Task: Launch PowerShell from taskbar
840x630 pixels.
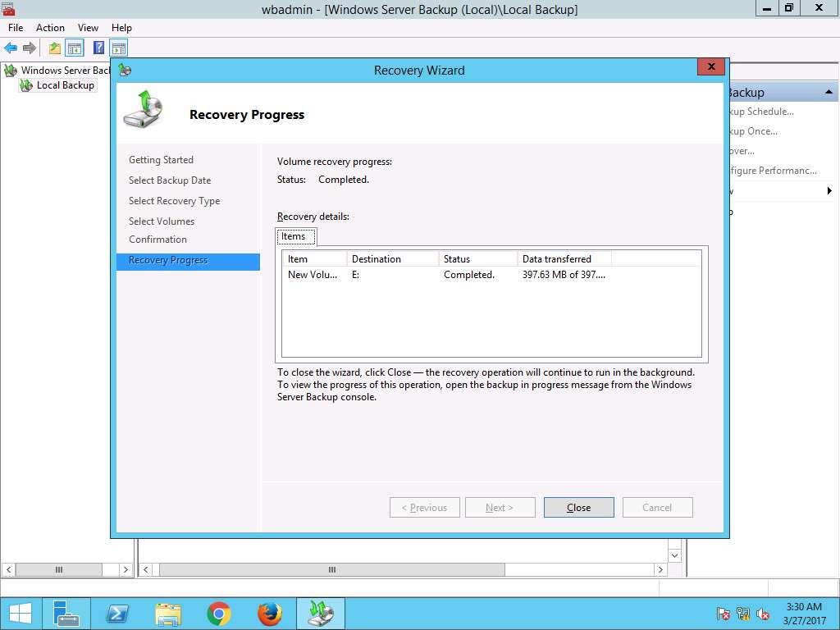Action: pos(116,614)
